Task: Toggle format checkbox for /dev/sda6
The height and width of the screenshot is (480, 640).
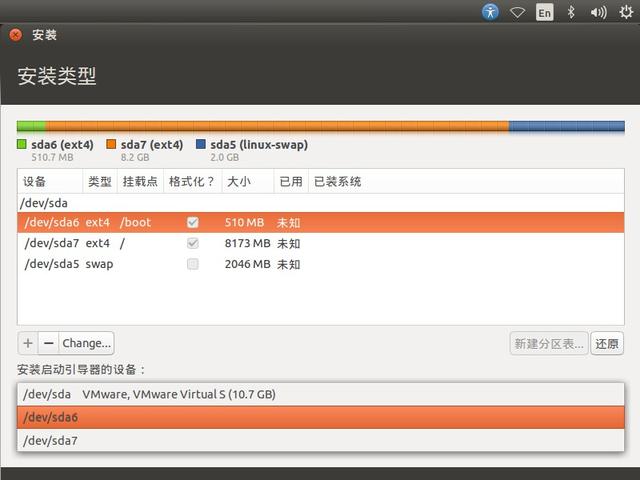Action: 193,222
